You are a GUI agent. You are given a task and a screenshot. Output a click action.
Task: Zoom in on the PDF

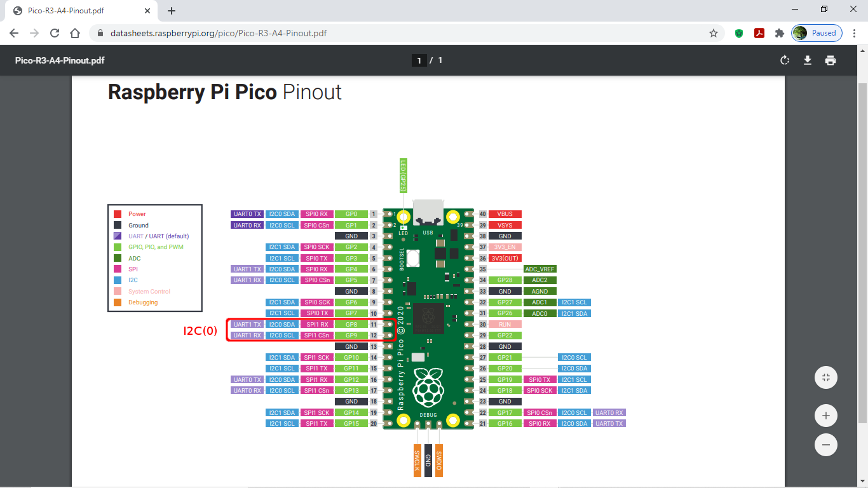tap(826, 416)
